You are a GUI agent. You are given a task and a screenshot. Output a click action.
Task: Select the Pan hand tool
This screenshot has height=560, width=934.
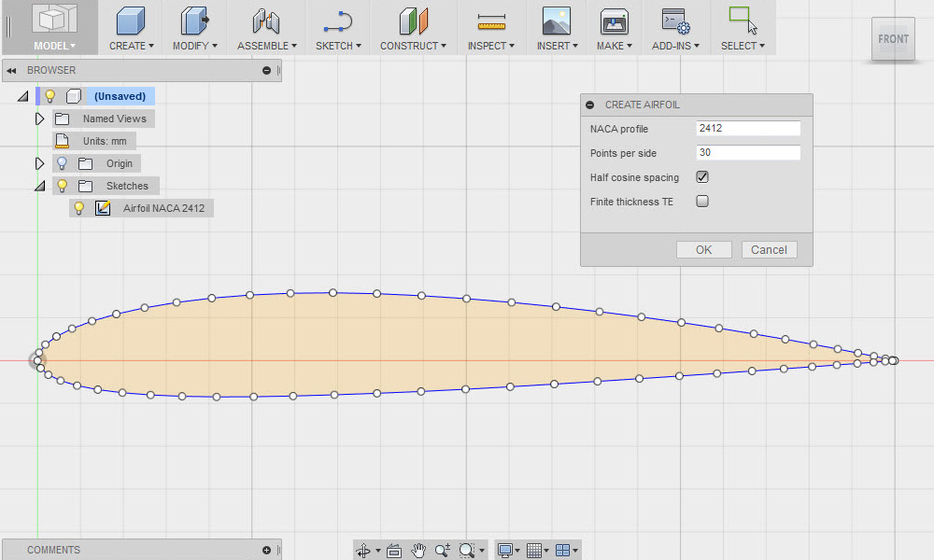(418, 551)
